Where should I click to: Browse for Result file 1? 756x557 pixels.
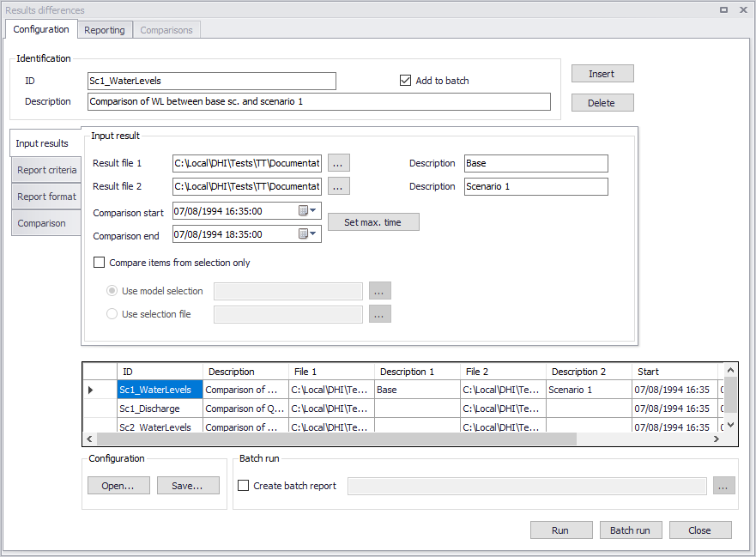pyautogui.click(x=338, y=163)
